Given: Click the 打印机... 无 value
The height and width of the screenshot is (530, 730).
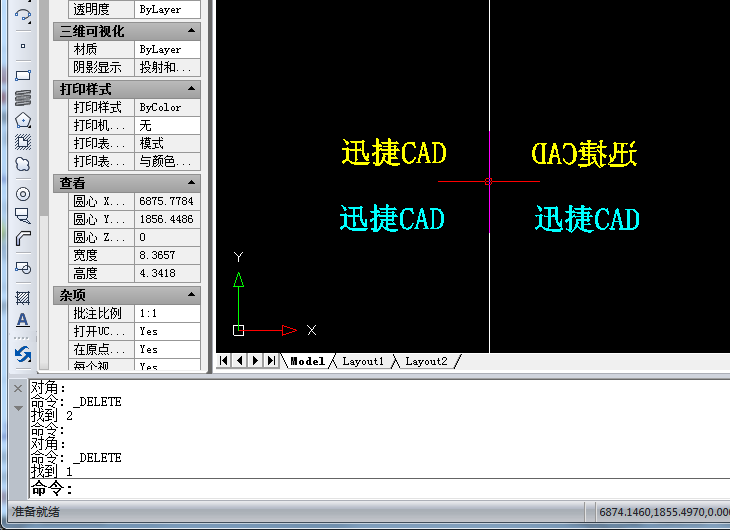Looking at the screenshot, I should [x=167, y=125].
